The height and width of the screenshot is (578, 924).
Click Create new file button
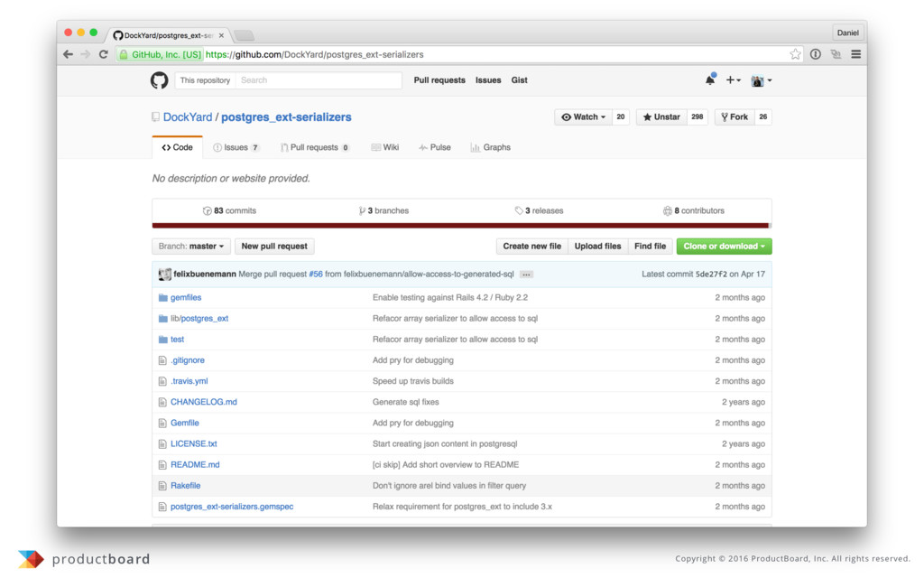point(532,246)
